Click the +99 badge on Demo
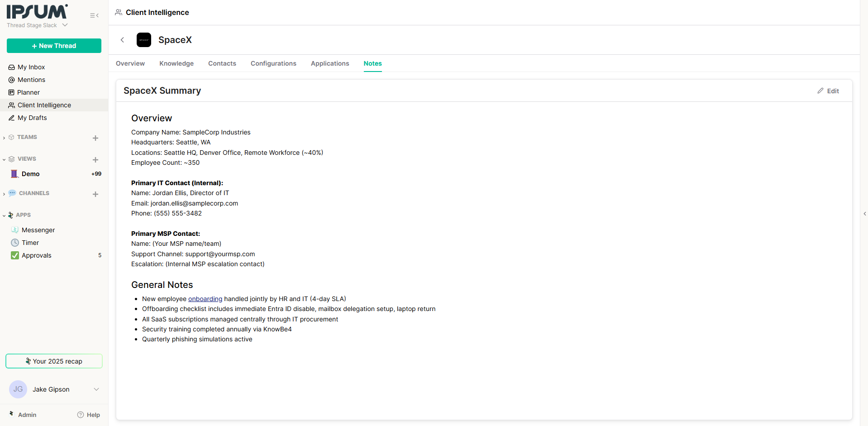This screenshot has height=426, width=868. 96,174
